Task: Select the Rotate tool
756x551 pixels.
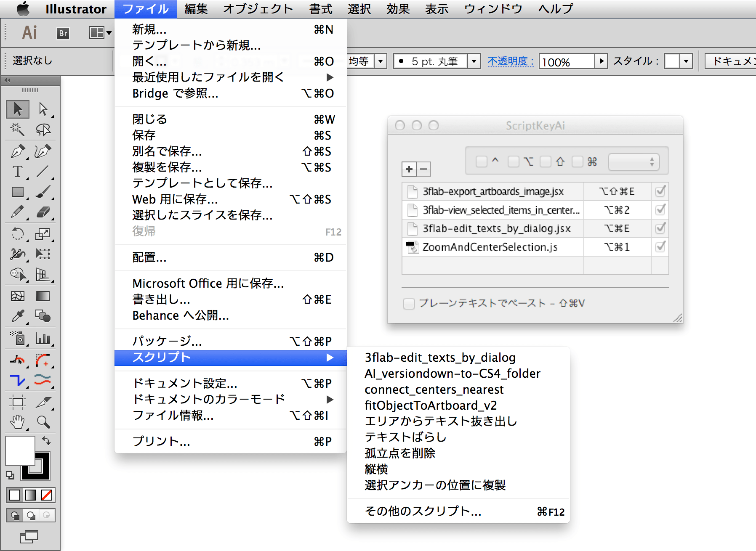Action: pos(18,233)
